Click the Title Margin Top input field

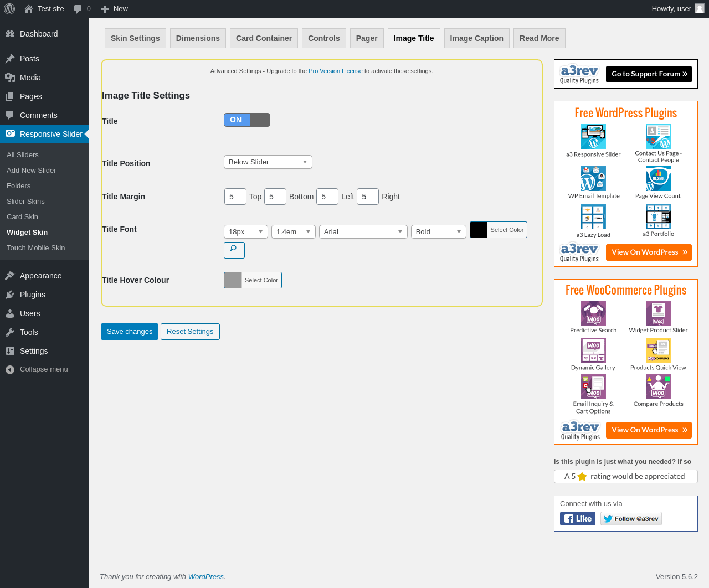click(x=235, y=197)
